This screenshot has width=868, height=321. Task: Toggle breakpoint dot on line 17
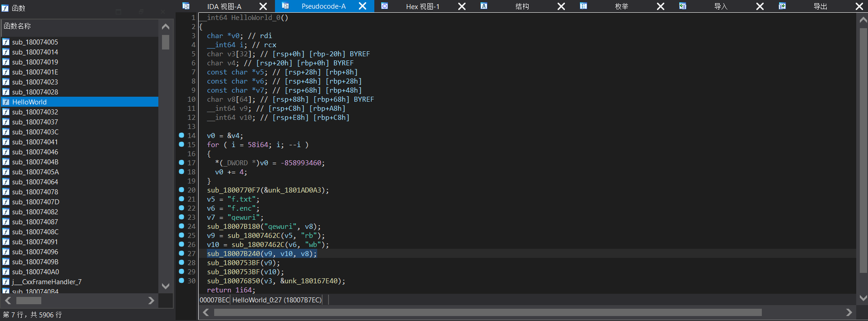(181, 163)
